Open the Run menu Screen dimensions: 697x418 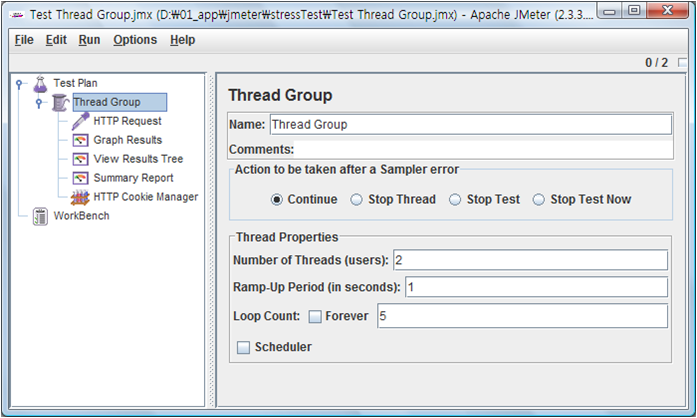[x=89, y=40]
